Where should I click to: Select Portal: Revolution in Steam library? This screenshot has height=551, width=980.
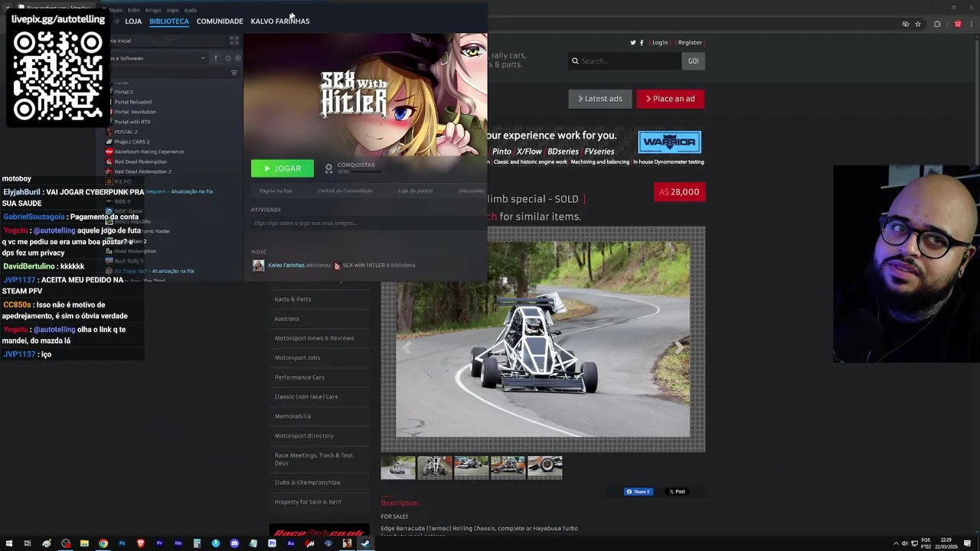135,112
